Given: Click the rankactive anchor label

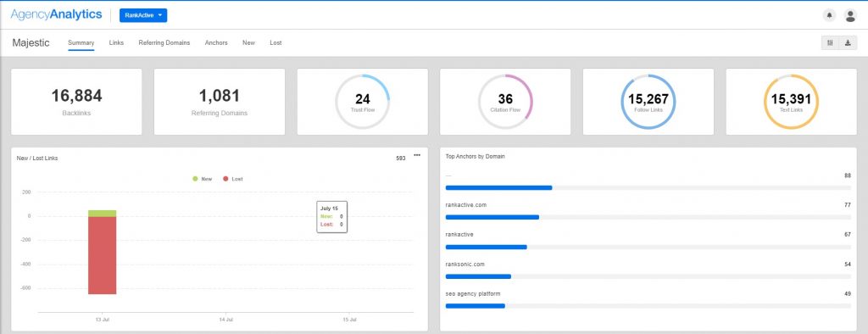Looking at the screenshot, I should [459, 234].
